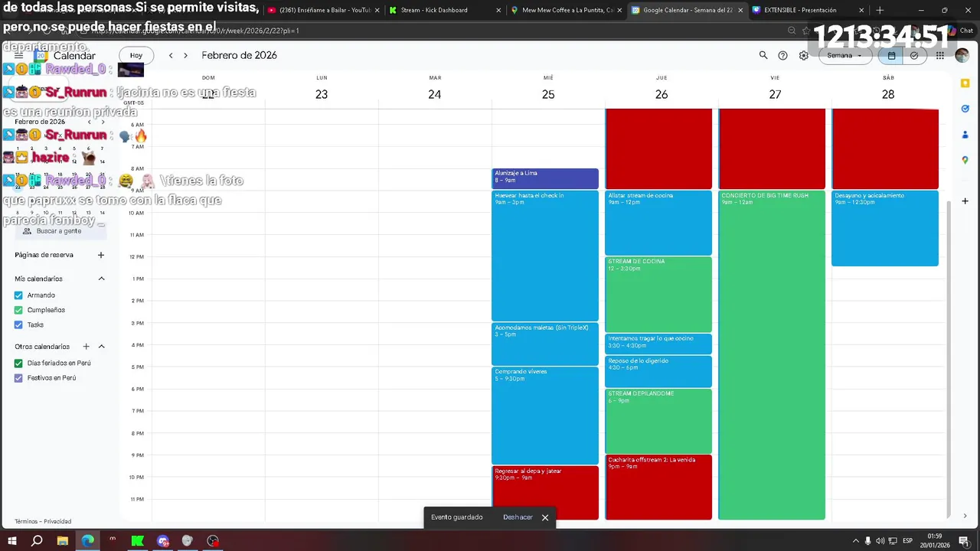Image resolution: width=980 pixels, height=551 pixels.
Task: Open the Comprando víveres event
Action: click(x=545, y=416)
